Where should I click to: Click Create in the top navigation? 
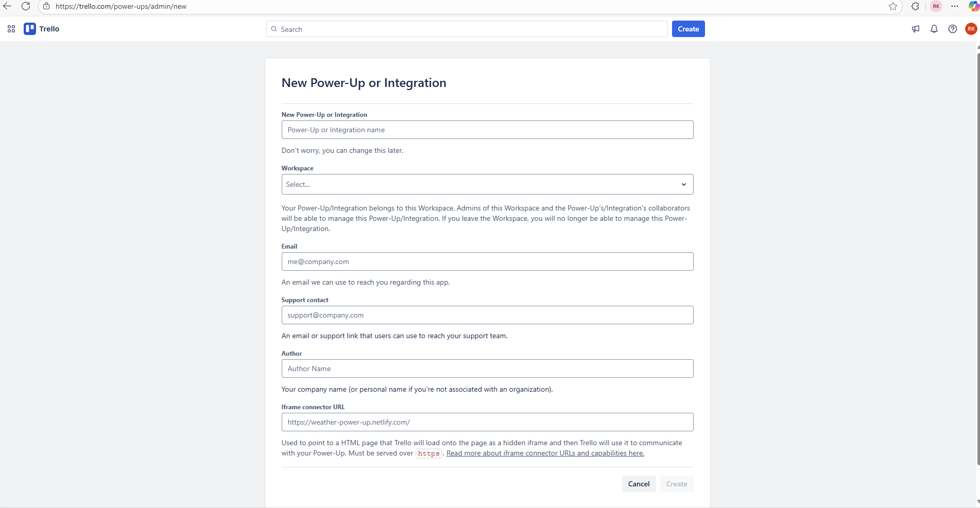coord(688,29)
